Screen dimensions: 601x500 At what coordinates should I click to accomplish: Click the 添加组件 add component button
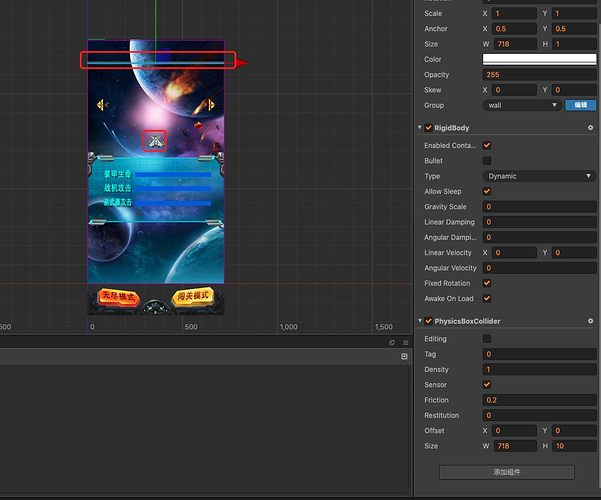click(x=507, y=472)
